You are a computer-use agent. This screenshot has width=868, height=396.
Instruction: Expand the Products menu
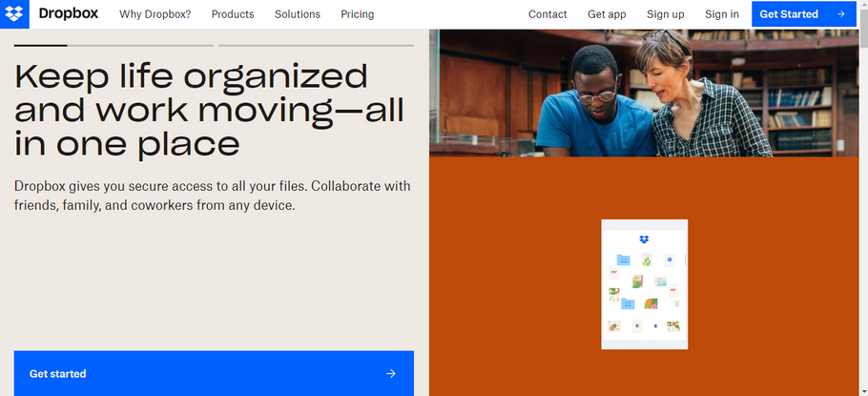[233, 14]
